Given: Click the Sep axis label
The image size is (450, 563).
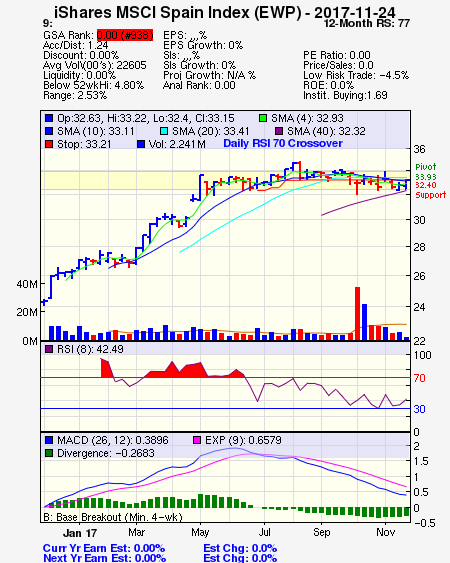Looking at the screenshot, I should point(321,532).
